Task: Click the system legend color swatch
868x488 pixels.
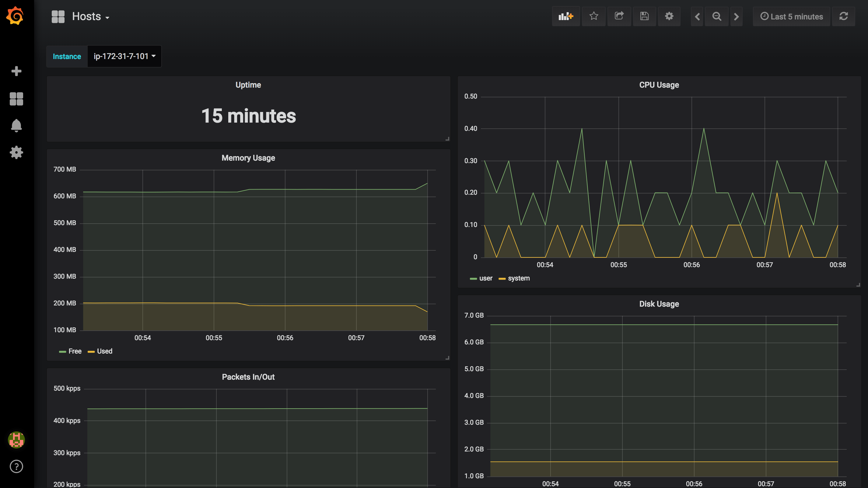Action: pos(502,278)
